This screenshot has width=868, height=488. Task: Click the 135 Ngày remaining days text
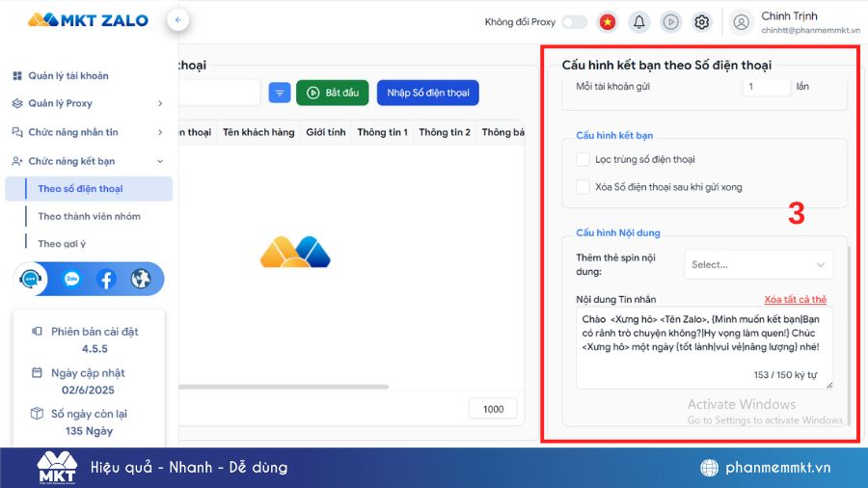(x=89, y=431)
